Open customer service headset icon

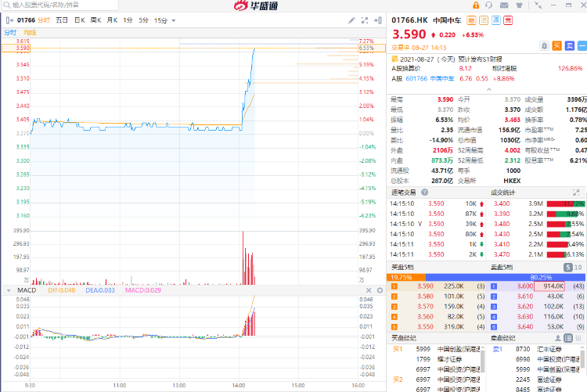coord(489,5)
